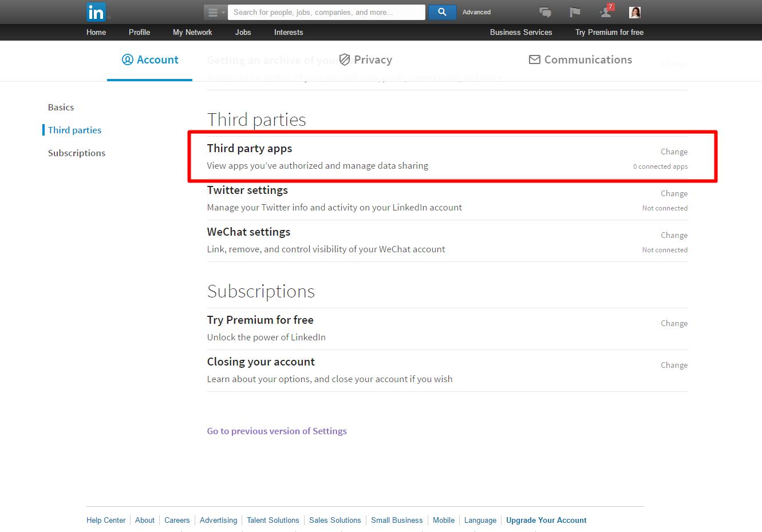Open the notifications flag icon
Screen dimensions: 762x532
[575, 12]
